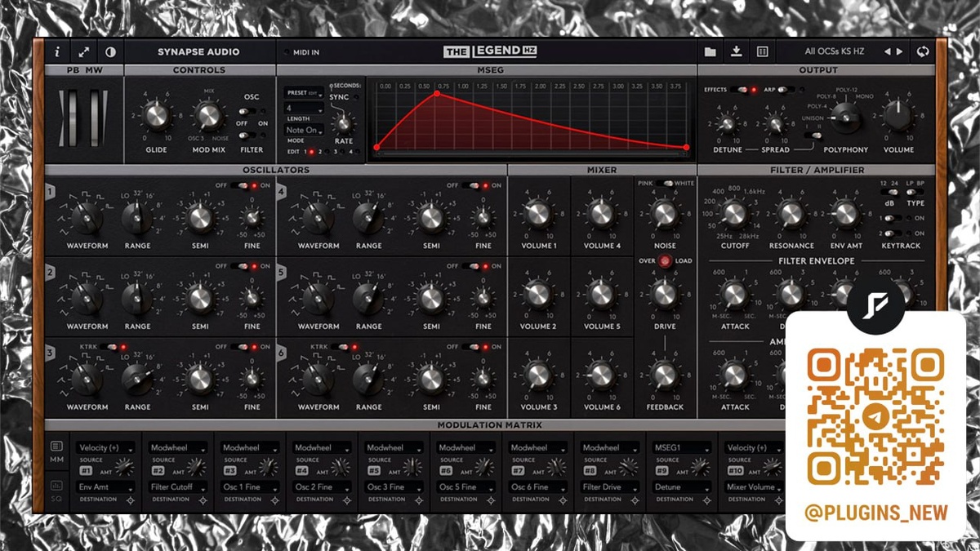This screenshot has height=551, width=980.
Task: Select MSEG edit slot 1
Action: (311, 152)
